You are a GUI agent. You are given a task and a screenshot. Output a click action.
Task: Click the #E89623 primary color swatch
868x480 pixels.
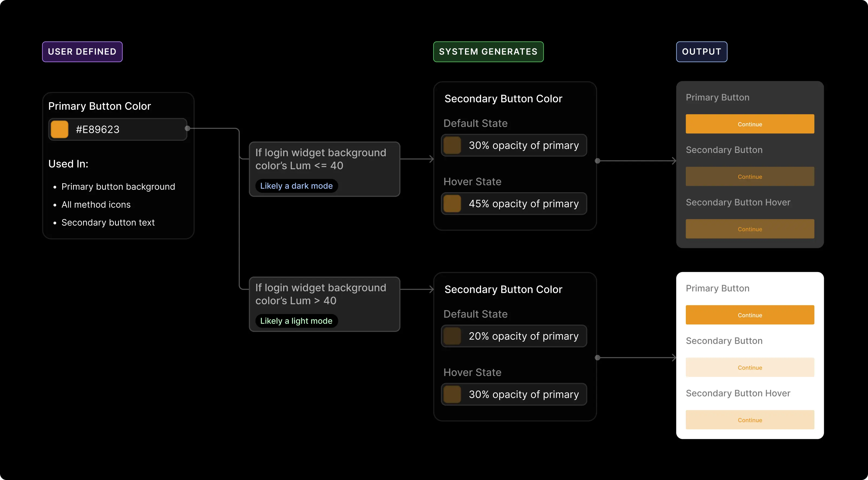pos(59,129)
